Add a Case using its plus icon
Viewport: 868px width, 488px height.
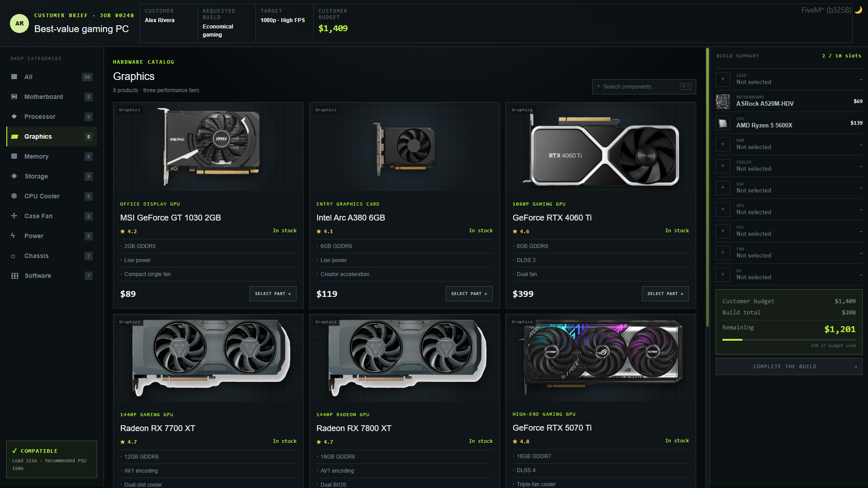[723, 80]
